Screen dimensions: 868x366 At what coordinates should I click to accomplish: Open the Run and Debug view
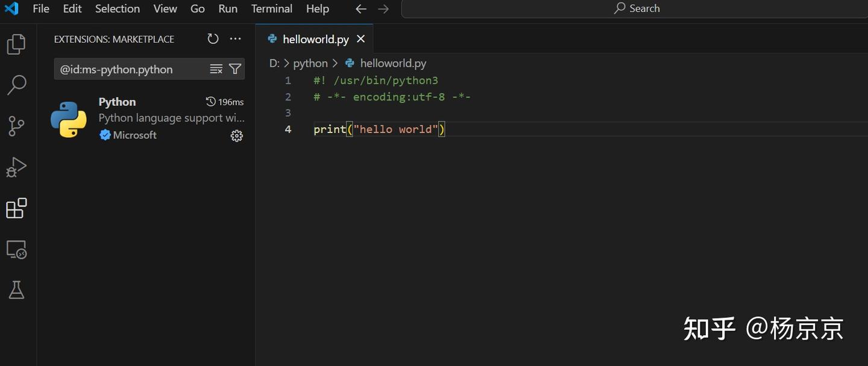(x=16, y=167)
